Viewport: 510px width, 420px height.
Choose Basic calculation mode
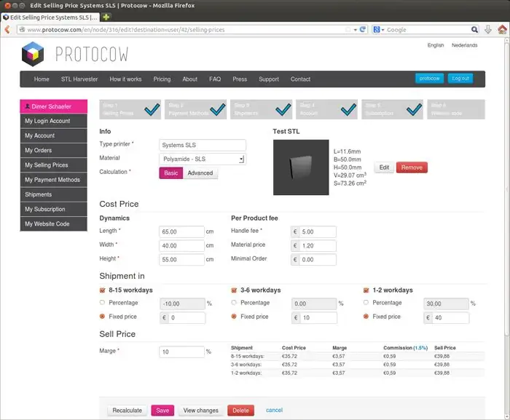click(171, 173)
